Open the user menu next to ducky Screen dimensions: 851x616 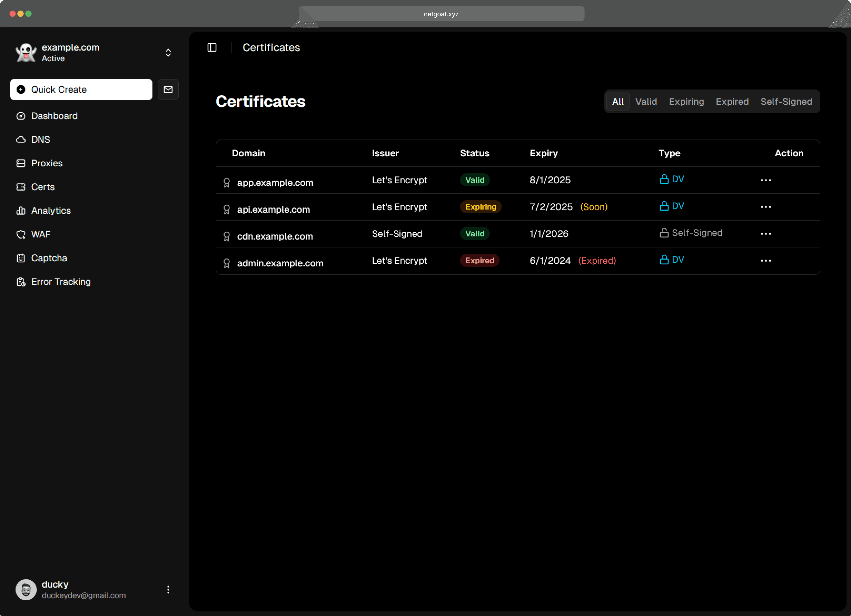point(168,589)
